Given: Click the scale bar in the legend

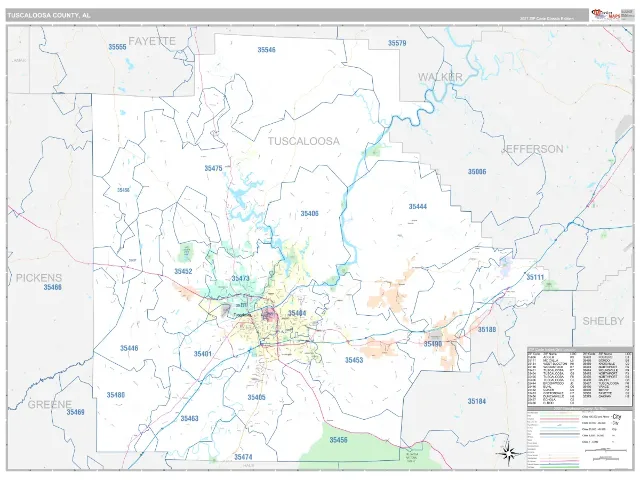Looking at the screenshot, I should pos(605,451).
